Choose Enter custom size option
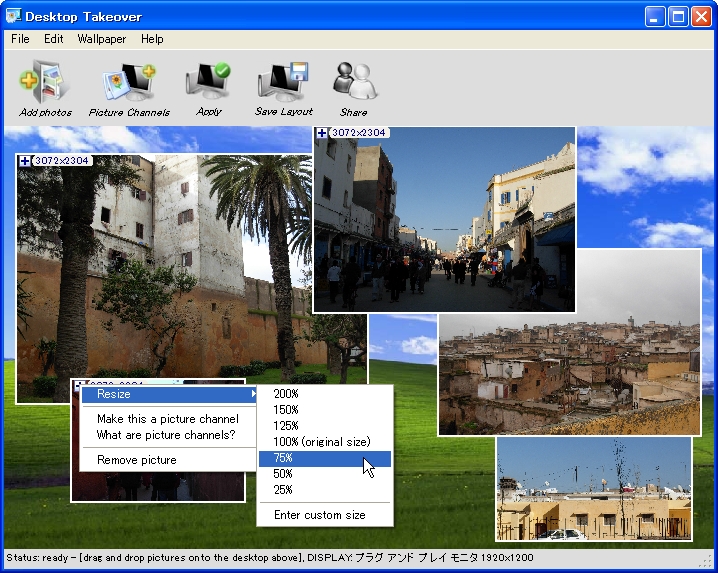Screen dimensions: 718x573 [x=325, y=515]
